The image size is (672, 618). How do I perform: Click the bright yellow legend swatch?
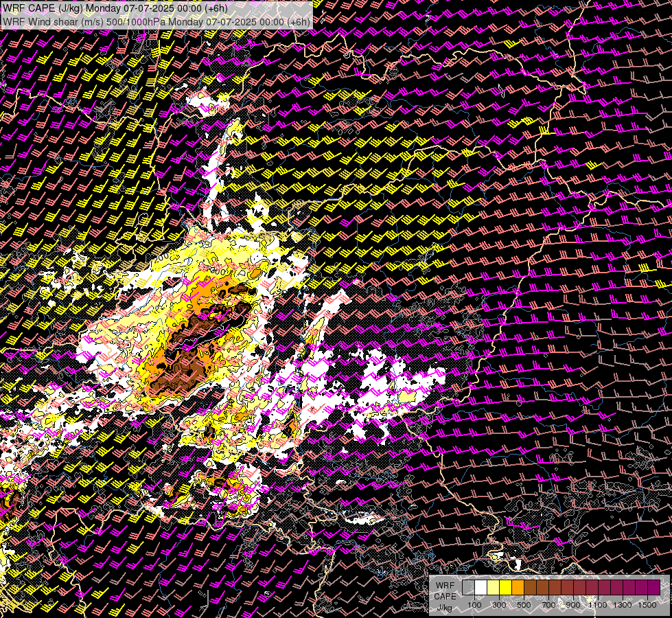(x=506, y=587)
